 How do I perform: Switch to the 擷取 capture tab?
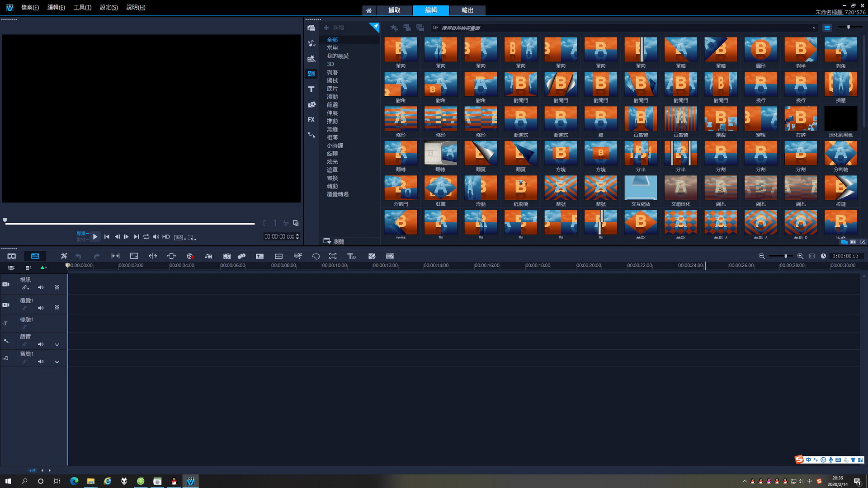394,10
